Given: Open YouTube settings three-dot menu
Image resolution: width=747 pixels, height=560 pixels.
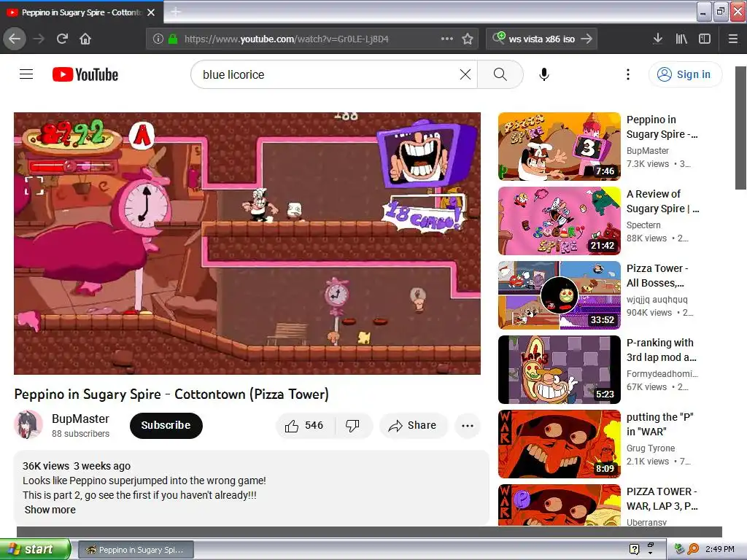Looking at the screenshot, I should pyautogui.click(x=628, y=74).
